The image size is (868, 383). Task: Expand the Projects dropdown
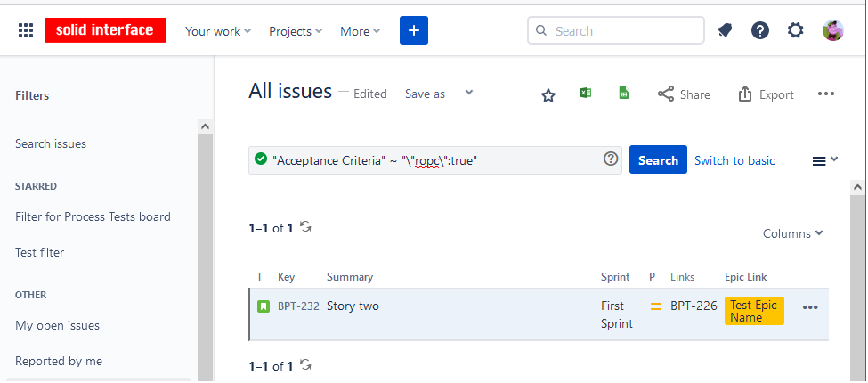pyautogui.click(x=296, y=31)
